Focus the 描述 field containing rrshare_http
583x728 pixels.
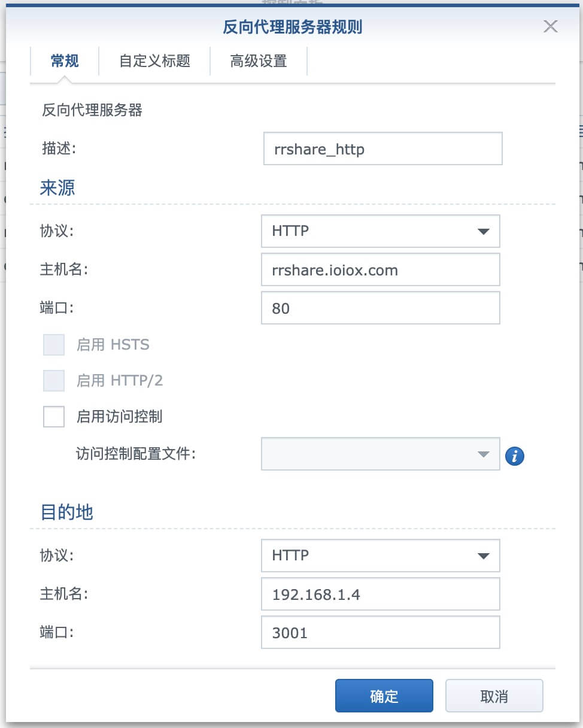click(x=382, y=149)
